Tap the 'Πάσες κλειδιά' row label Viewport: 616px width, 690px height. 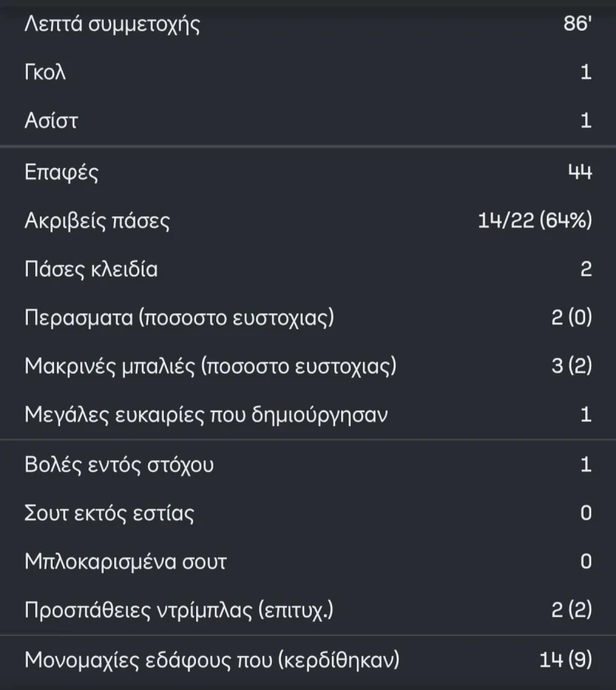tap(91, 270)
